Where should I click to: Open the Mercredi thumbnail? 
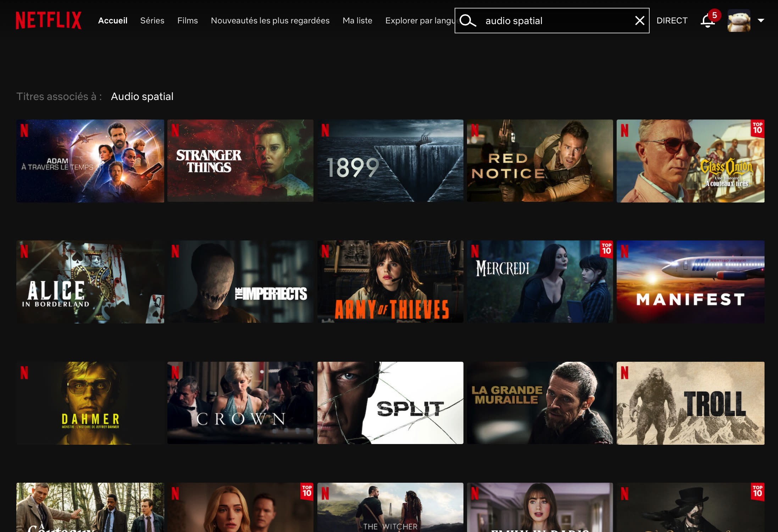click(540, 282)
